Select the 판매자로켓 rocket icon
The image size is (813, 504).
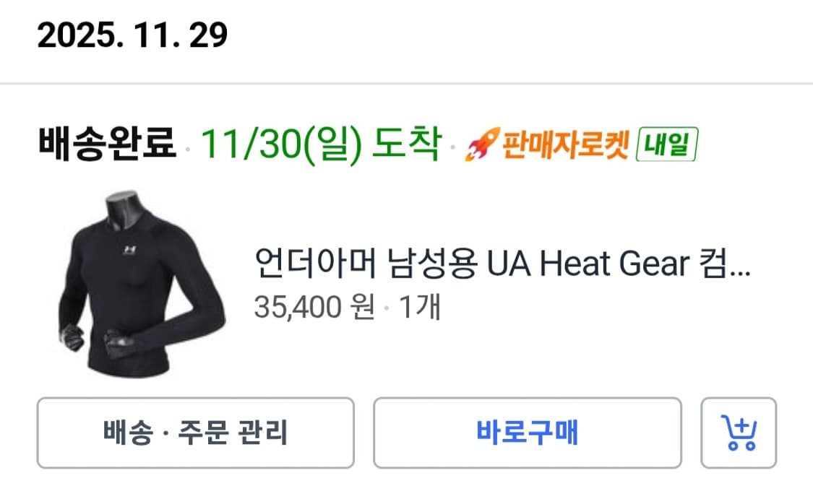click(483, 144)
